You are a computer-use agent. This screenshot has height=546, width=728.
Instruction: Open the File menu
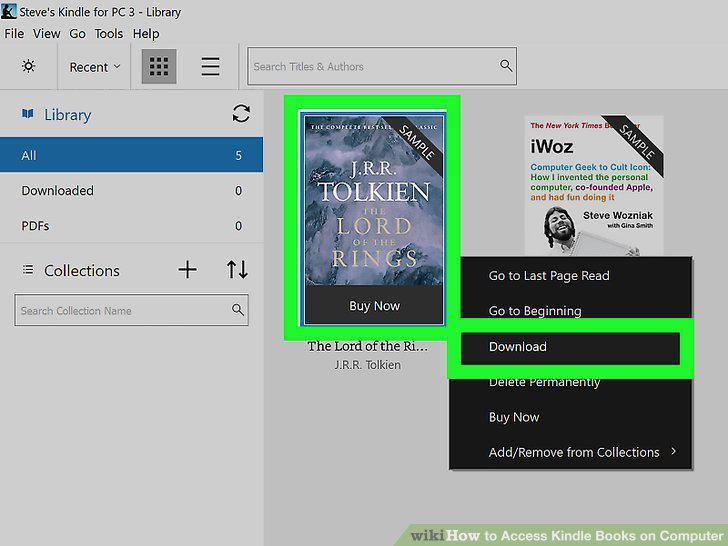click(14, 34)
